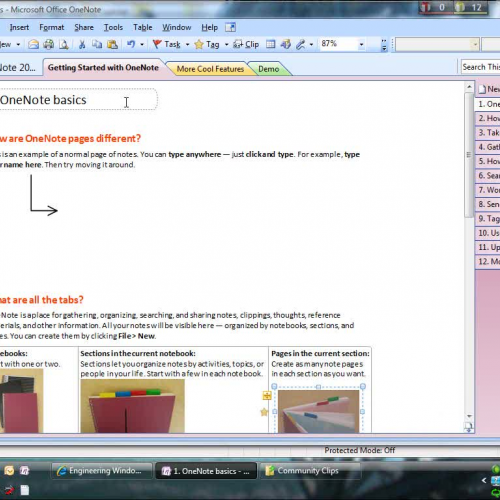The height and width of the screenshot is (500, 500).
Task: Open the Tag dropdown arrow
Action: [x=226, y=44]
